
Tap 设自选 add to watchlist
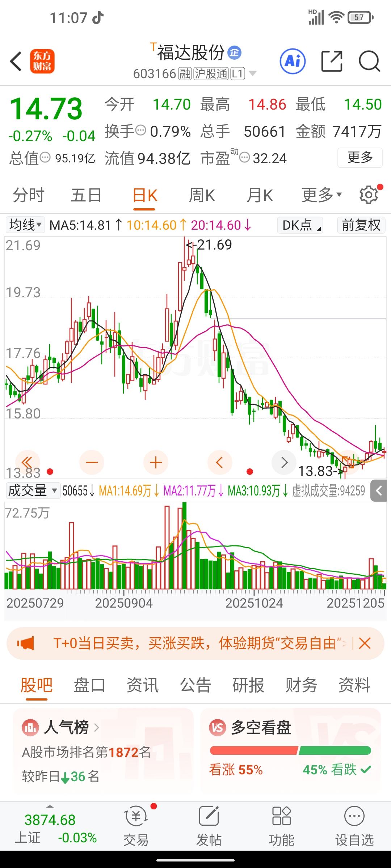pyautogui.click(x=354, y=826)
